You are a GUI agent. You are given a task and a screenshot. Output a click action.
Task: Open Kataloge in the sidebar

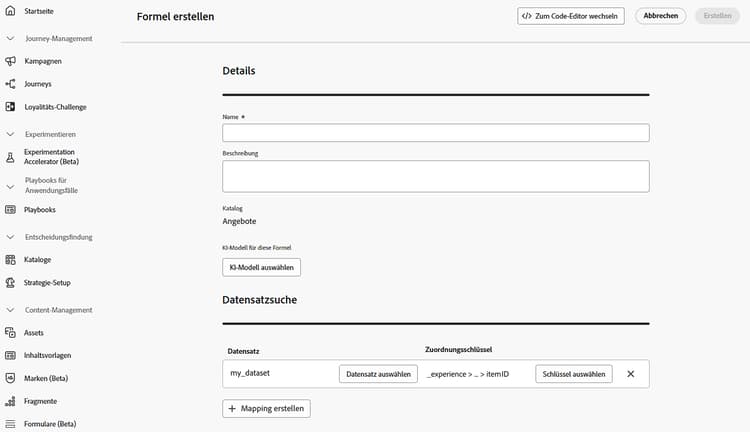(37, 259)
